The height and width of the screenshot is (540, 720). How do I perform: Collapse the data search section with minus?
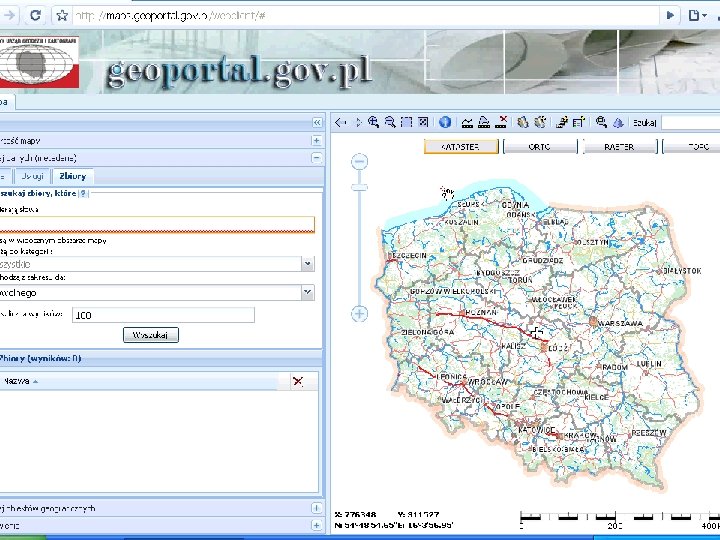point(316,158)
